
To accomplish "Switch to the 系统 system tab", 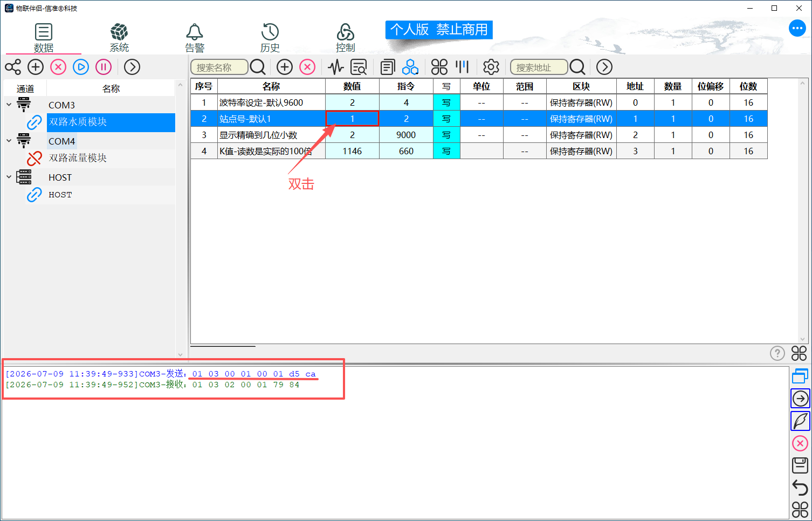I will coord(119,38).
